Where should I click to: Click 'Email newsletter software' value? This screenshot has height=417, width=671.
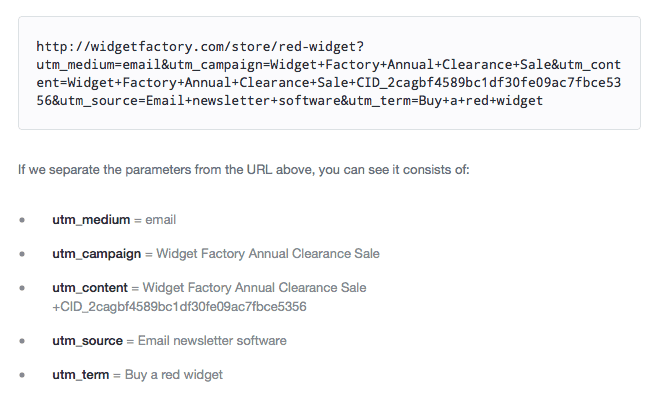212,341
